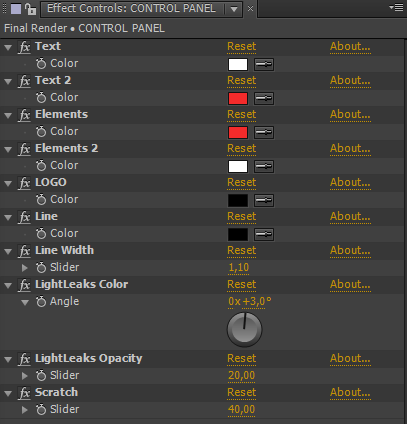Toggle fx switch for LOGO effect
Image resolution: width=407 pixels, height=424 pixels.
pyautogui.click(x=24, y=183)
